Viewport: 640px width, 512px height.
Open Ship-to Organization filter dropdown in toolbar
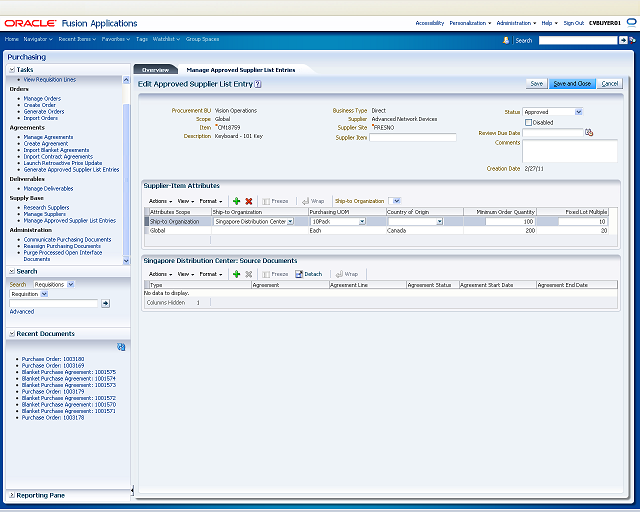(396, 201)
